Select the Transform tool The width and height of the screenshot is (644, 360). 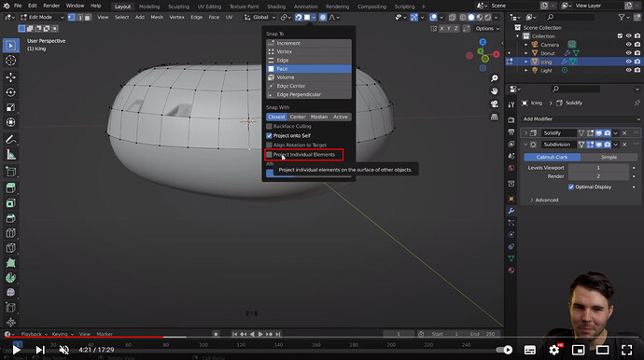(10, 122)
